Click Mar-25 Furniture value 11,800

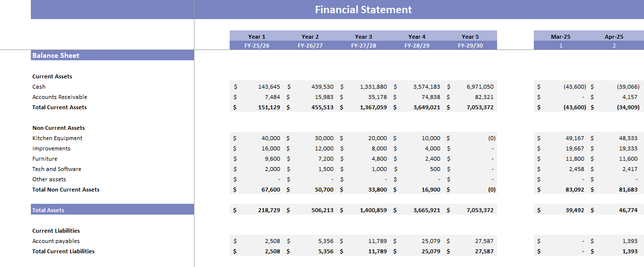[575, 159]
